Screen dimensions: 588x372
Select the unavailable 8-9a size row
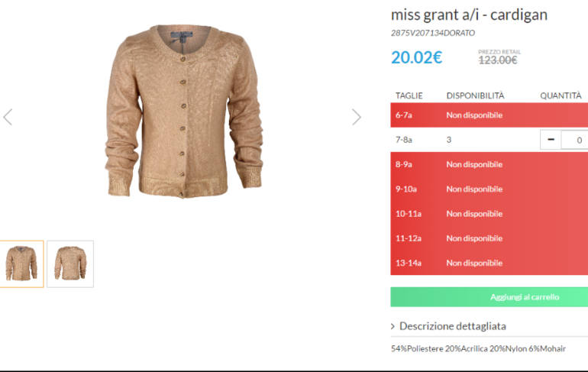[489, 164]
